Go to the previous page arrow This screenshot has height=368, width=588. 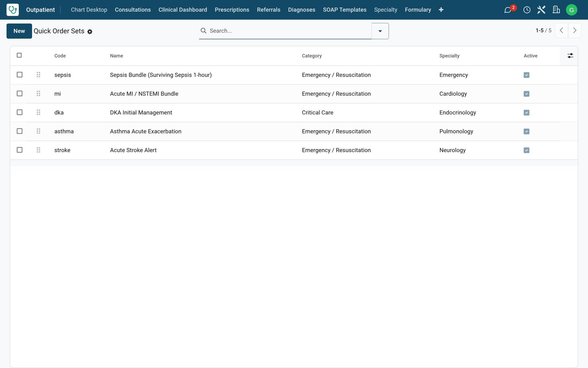point(562,31)
